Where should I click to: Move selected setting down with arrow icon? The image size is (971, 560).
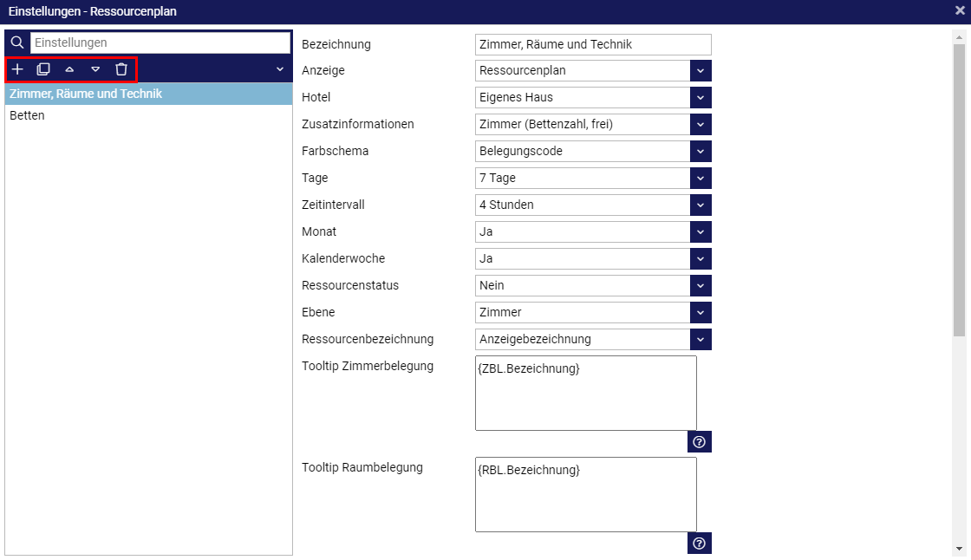tap(95, 69)
